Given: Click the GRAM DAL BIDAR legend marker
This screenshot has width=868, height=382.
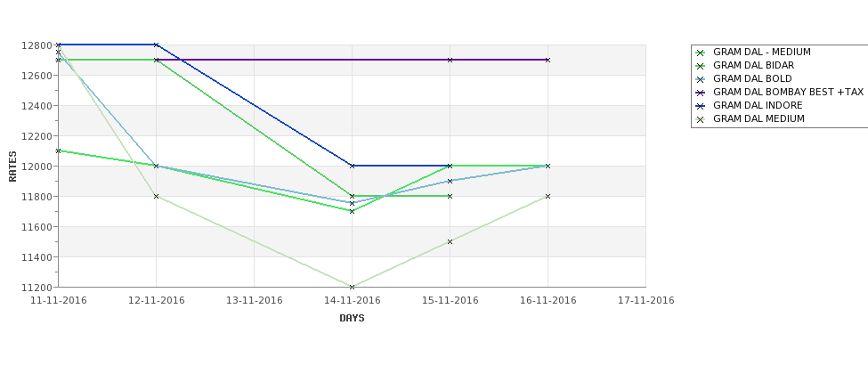Looking at the screenshot, I should pyautogui.click(x=701, y=66).
